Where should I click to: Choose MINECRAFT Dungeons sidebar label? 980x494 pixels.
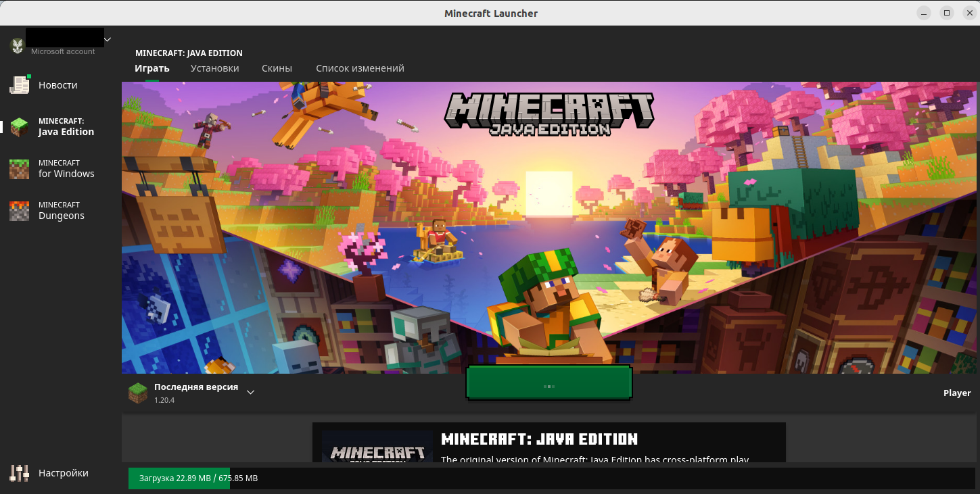(x=62, y=210)
